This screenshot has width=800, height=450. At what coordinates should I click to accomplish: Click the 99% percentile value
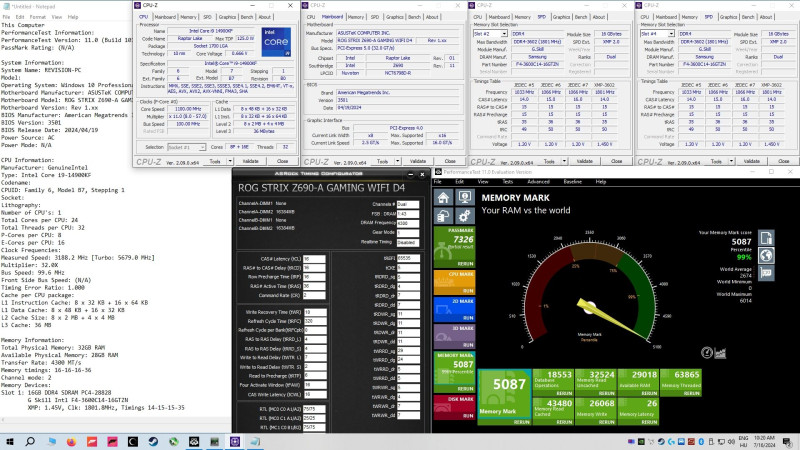tap(743, 258)
